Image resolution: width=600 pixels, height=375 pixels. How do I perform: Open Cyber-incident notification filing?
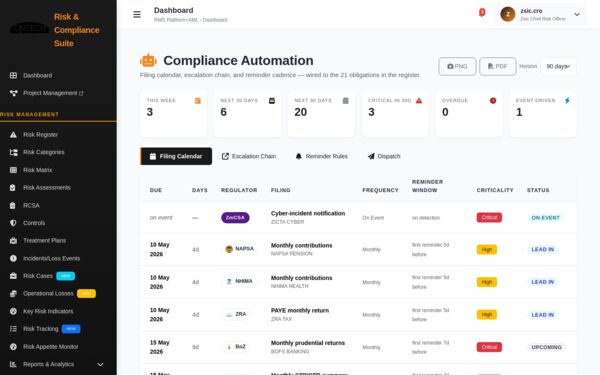pos(308,214)
